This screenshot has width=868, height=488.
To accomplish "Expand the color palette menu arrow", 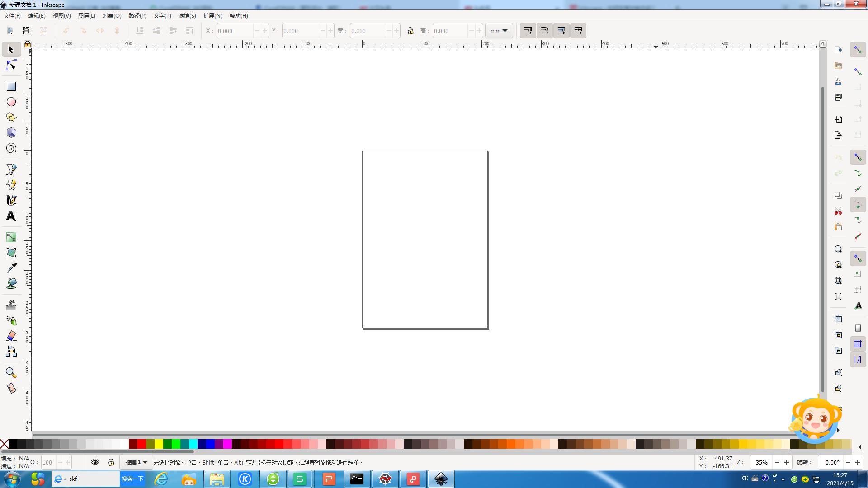I will tap(860, 446).
